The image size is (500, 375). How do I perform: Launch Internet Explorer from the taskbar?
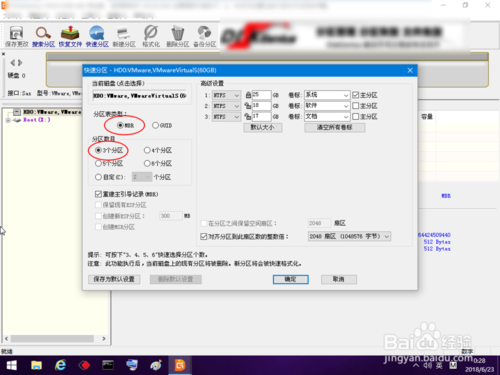tap(60, 365)
